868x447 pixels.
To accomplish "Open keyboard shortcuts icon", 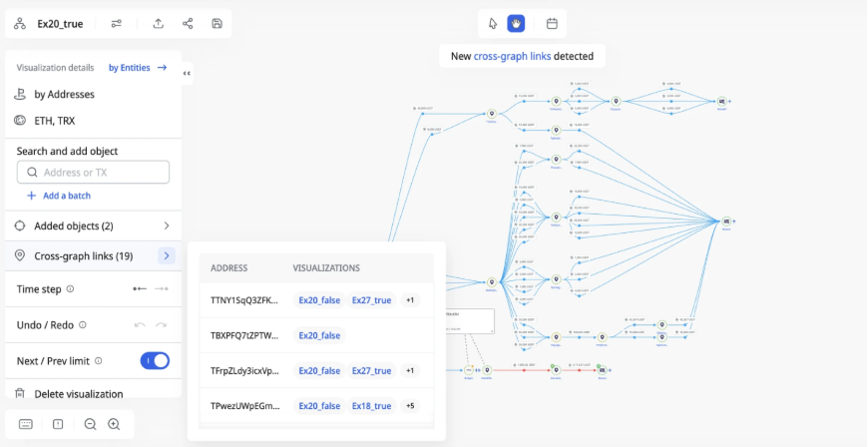I will tap(26, 424).
